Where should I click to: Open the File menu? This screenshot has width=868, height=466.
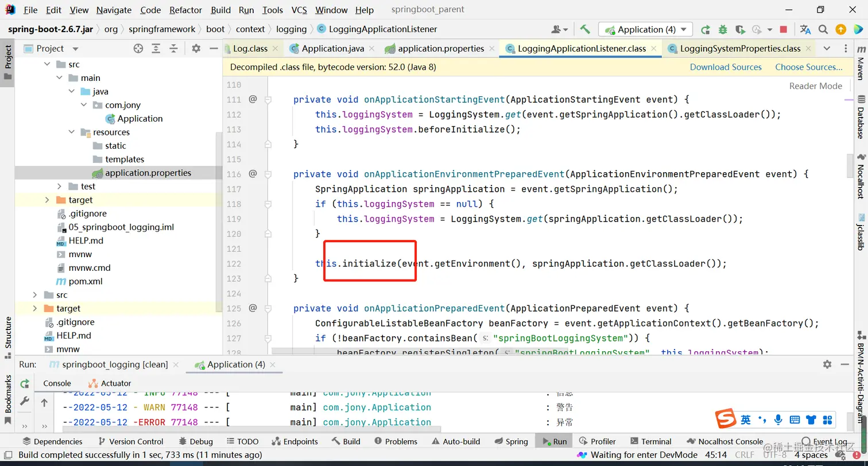point(30,10)
